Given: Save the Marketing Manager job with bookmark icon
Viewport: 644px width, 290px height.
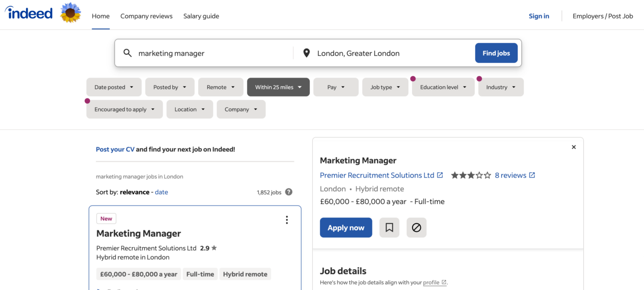Looking at the screenshot, I should point(389,228).
